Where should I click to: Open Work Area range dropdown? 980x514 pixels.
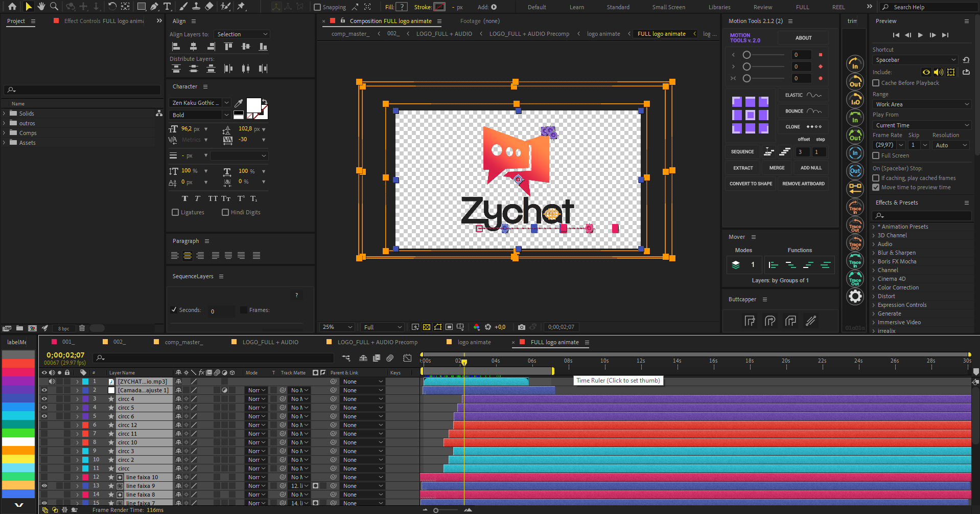coord(921,104)
